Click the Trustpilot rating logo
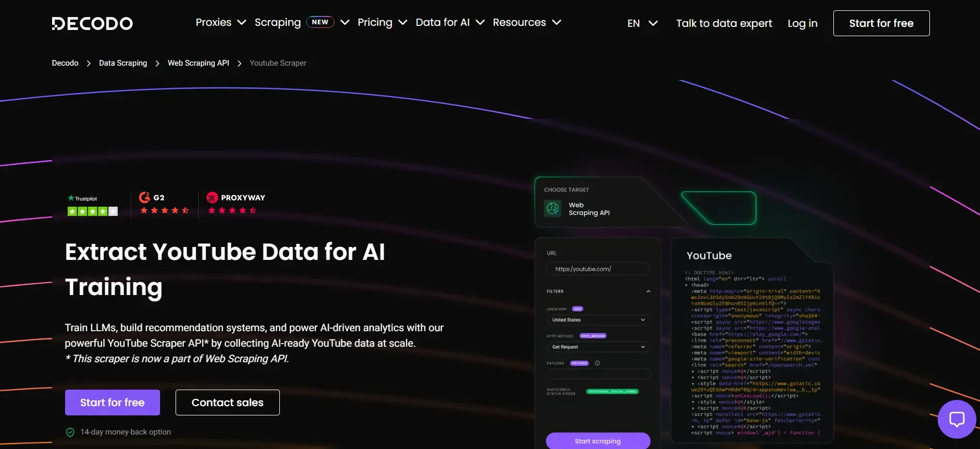 (x=83, y=198)
